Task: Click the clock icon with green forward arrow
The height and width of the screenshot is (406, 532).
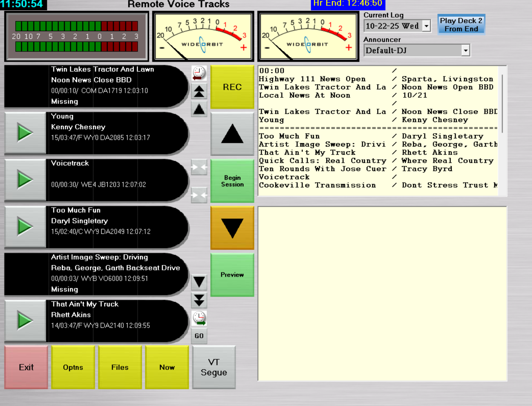Action: 199,318
